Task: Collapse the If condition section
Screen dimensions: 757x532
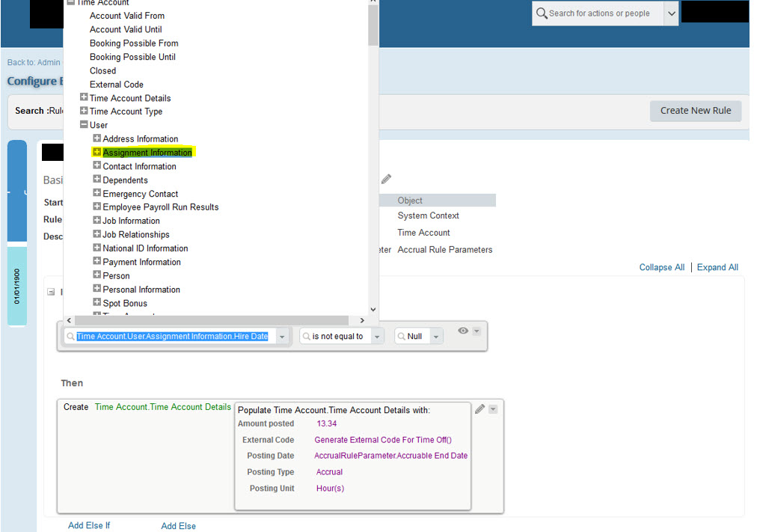Action: click(51, 292)
